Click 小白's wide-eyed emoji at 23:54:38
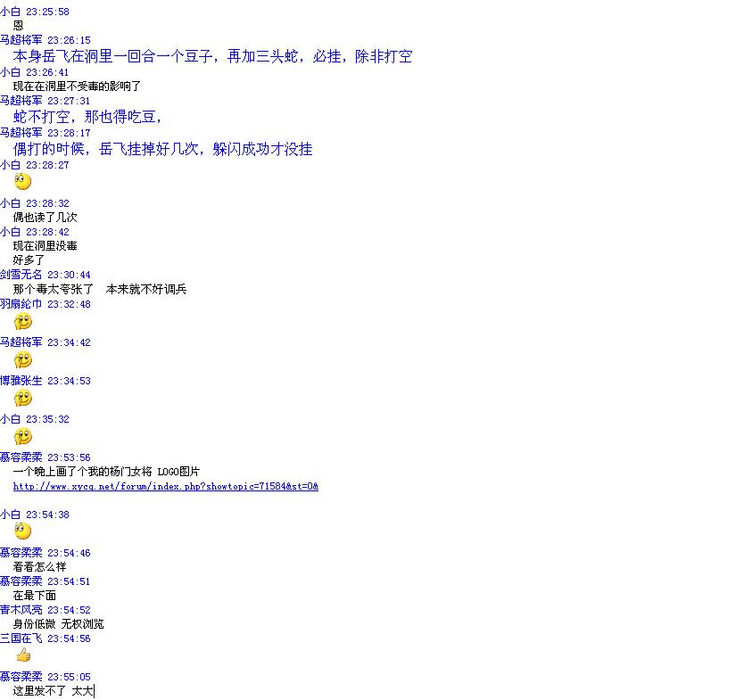 coord(23,531)
